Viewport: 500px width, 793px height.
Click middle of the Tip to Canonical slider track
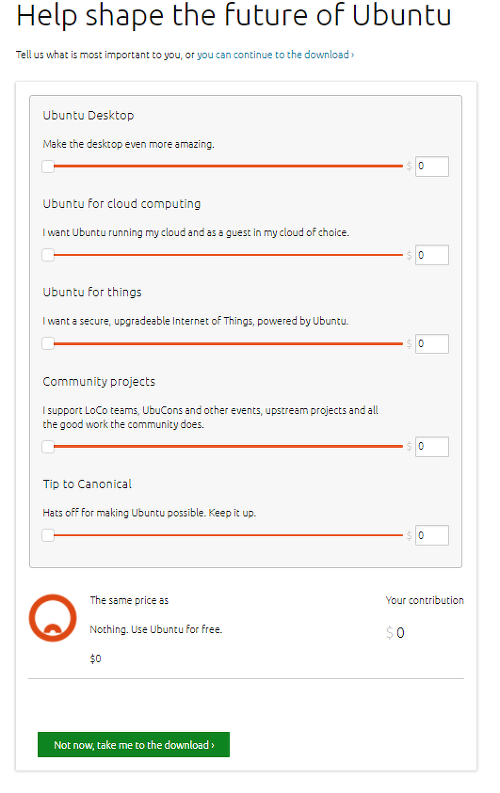click(228, 535)
